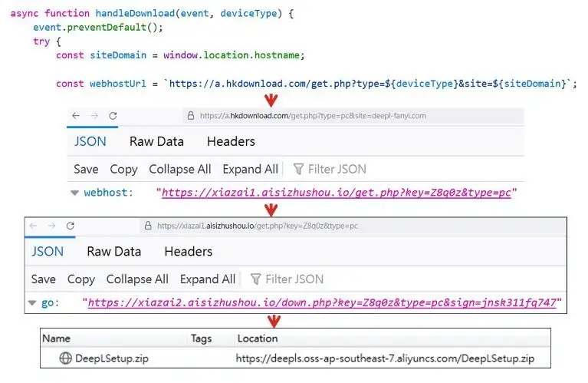Viewport: 588px width, 383px height.
Task: Click padlock icon beside aisizhushou.io URL
Action: click(x=148, y=226)
